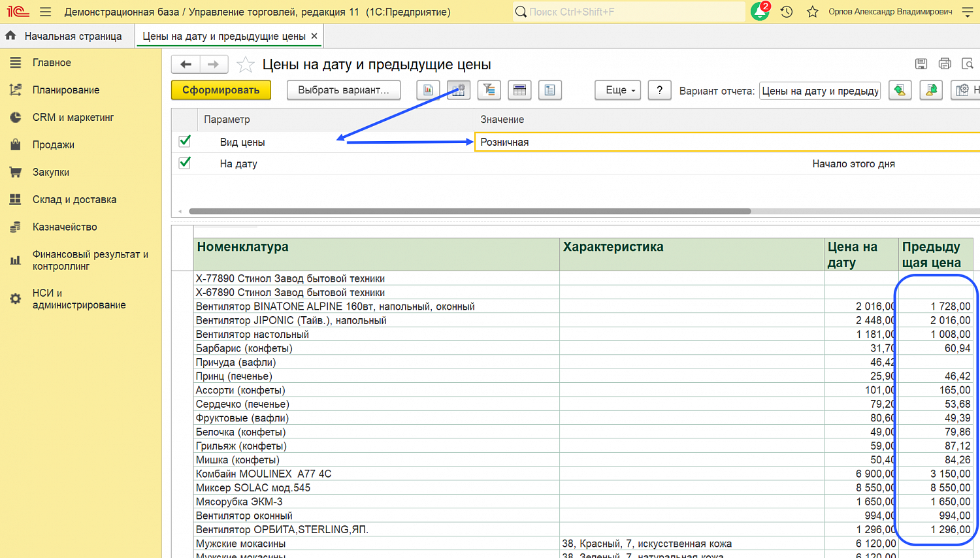The image size is (980, 558).
Task: Click the Номенклатура column header
Action: [x=376, y=254]
